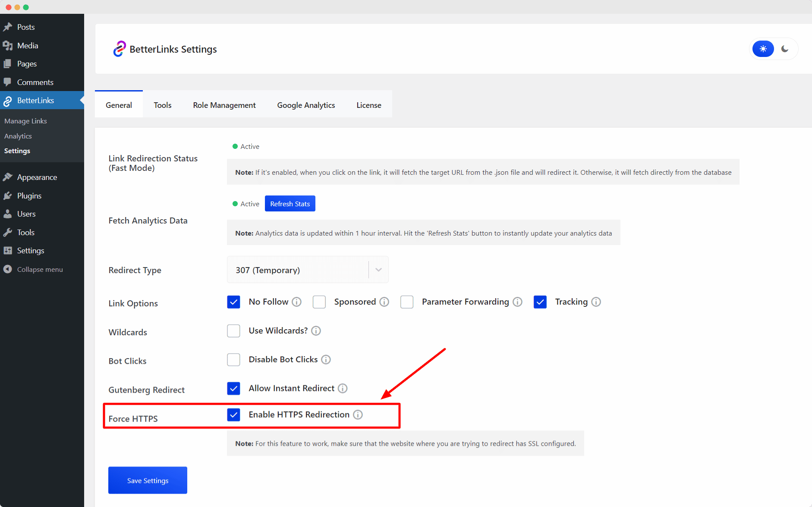Viewport: 812px width, 507px height.
Task: Select the Media library icon
Action: (x=8, y=45)
